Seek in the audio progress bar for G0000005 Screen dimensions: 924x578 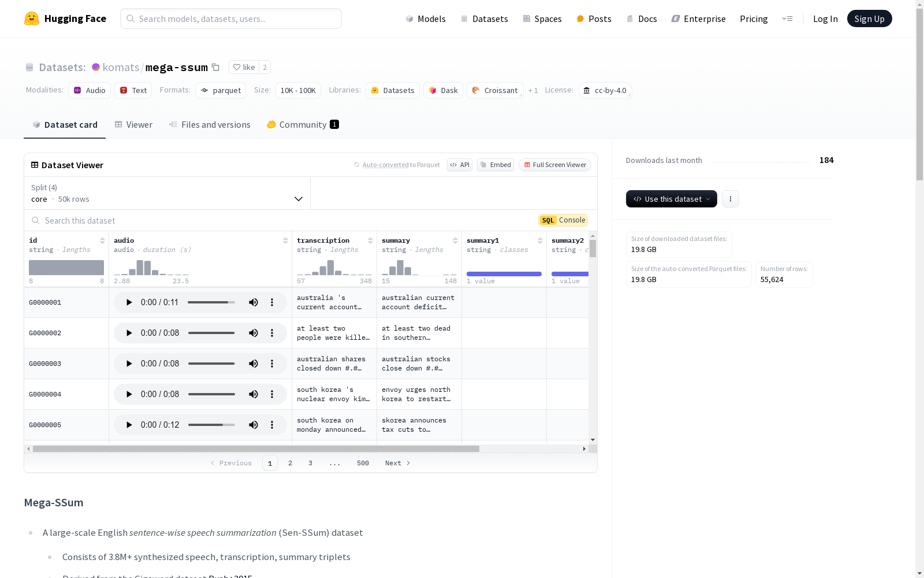point(211,425)
